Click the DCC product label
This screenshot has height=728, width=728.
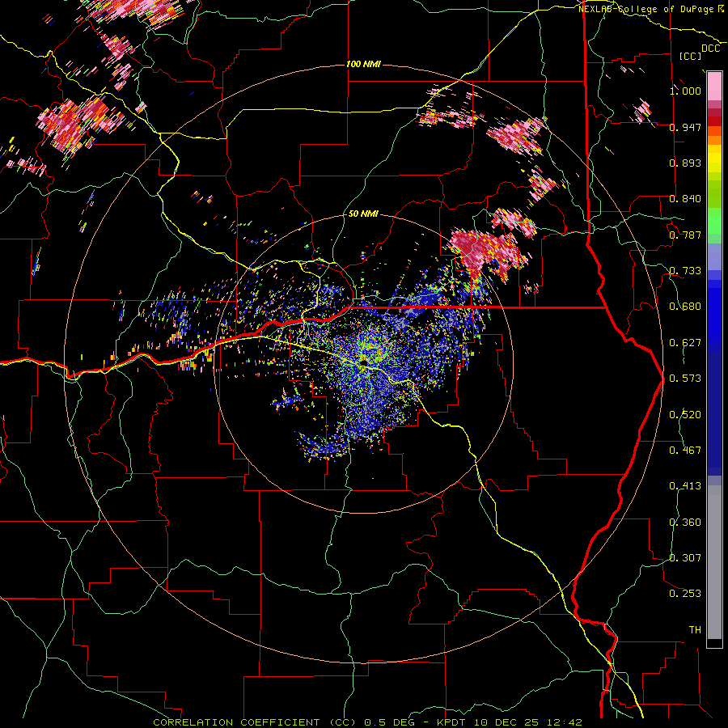[710, 49]
